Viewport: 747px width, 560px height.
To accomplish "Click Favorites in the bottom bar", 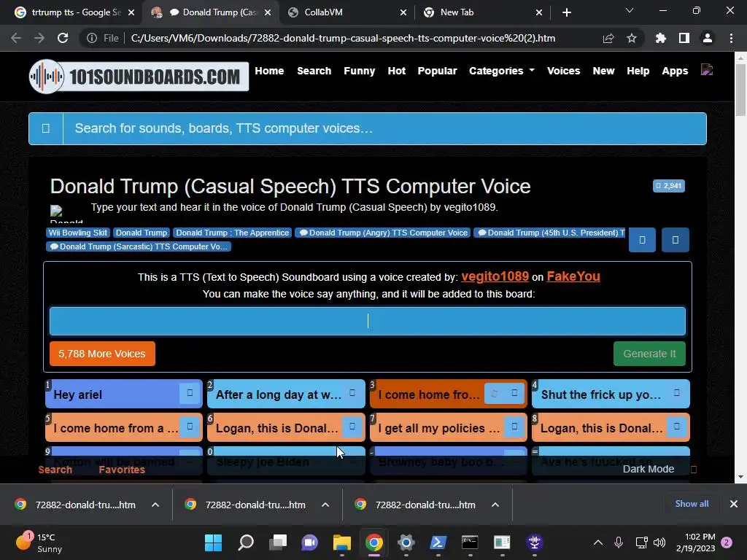I will tap(122, 470).
